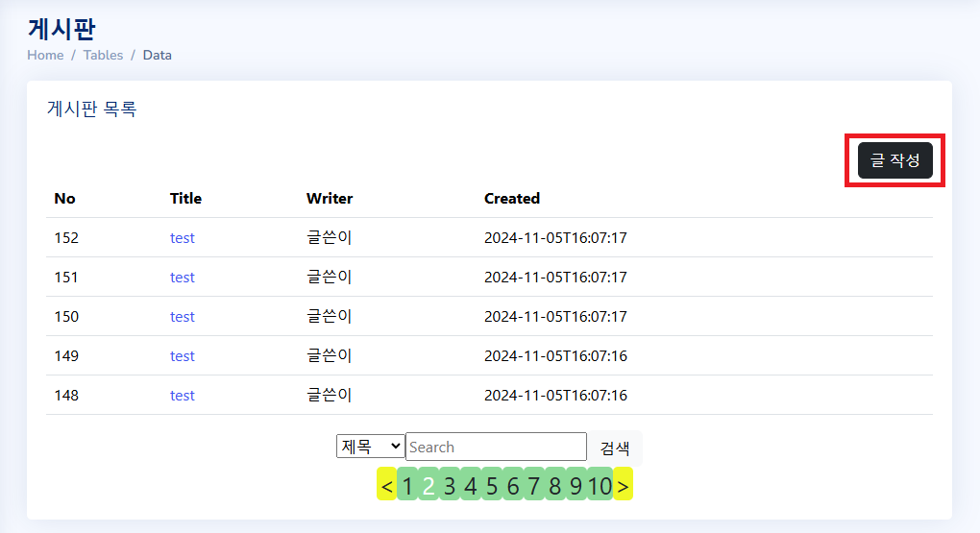Go to page 1
Screen dimensions: 980x533
click(407, 484)
